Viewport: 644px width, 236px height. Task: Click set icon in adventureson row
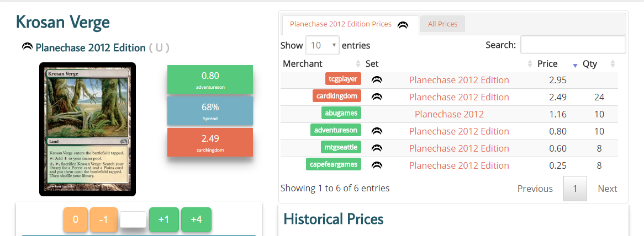point(377,131)
